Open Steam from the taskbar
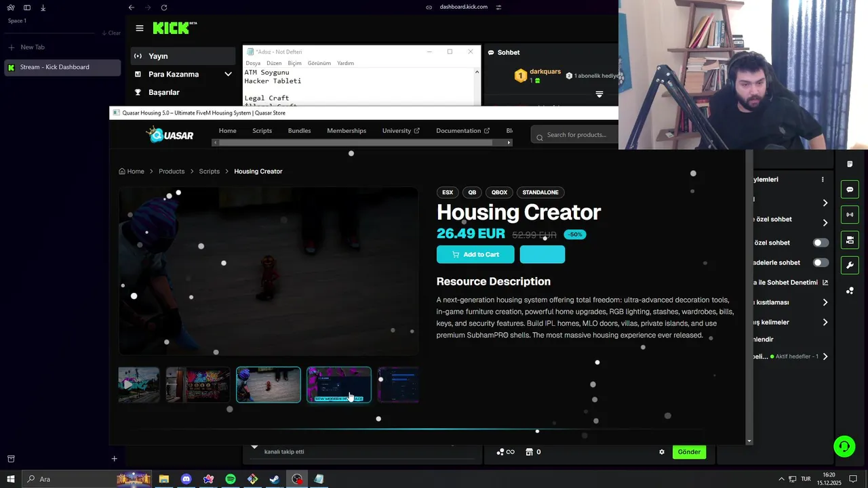 (275, 479)
